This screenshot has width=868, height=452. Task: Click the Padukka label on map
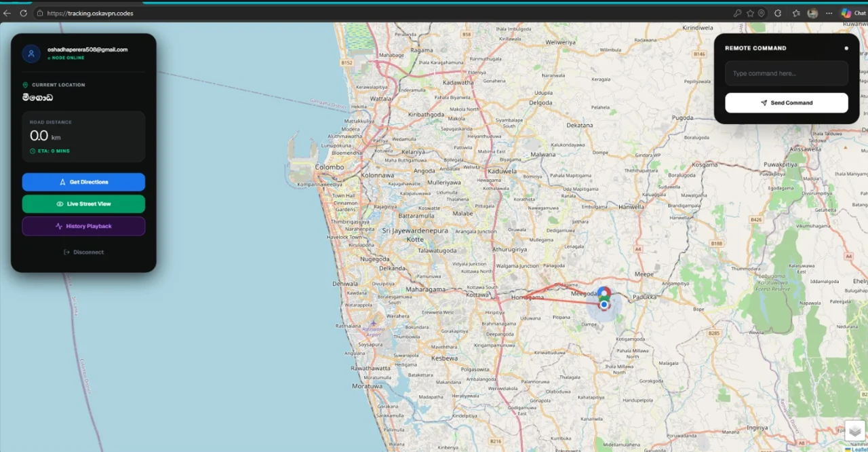[x=644, y=297]
